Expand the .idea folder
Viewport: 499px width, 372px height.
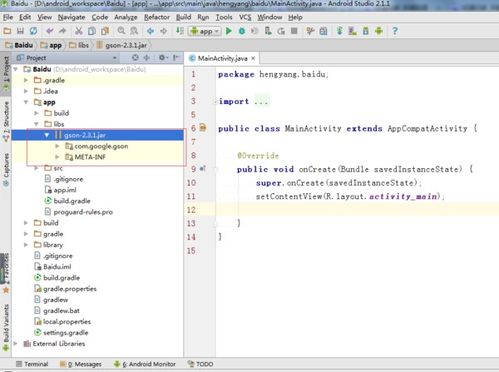pyautogui.click(x=26, y=91)
